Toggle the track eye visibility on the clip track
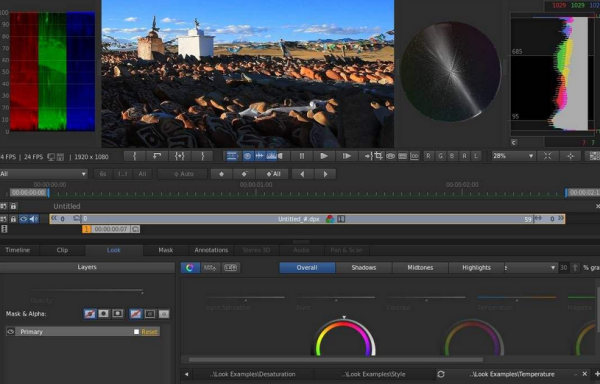The width and height of the screenshot is (600, 384). pos(24,219)
